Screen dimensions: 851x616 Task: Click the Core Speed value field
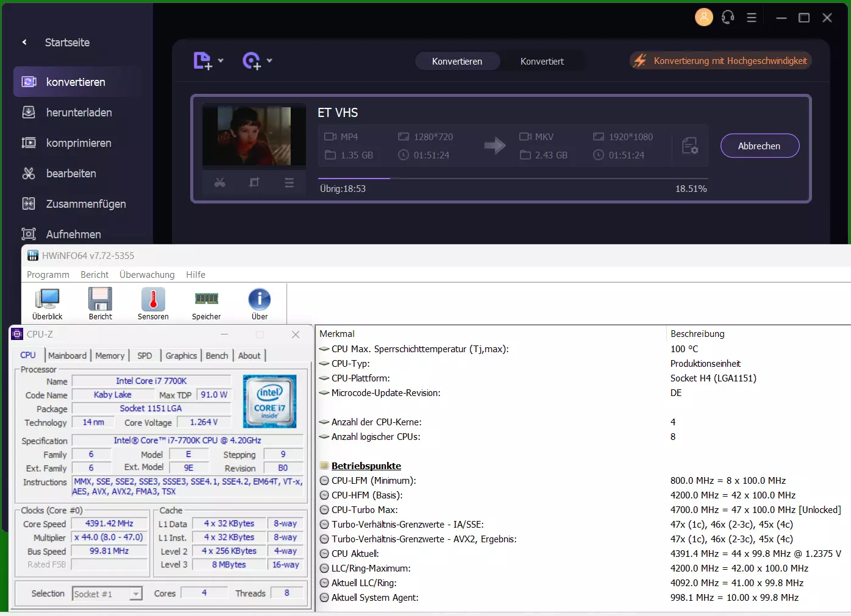coord(109,523)
